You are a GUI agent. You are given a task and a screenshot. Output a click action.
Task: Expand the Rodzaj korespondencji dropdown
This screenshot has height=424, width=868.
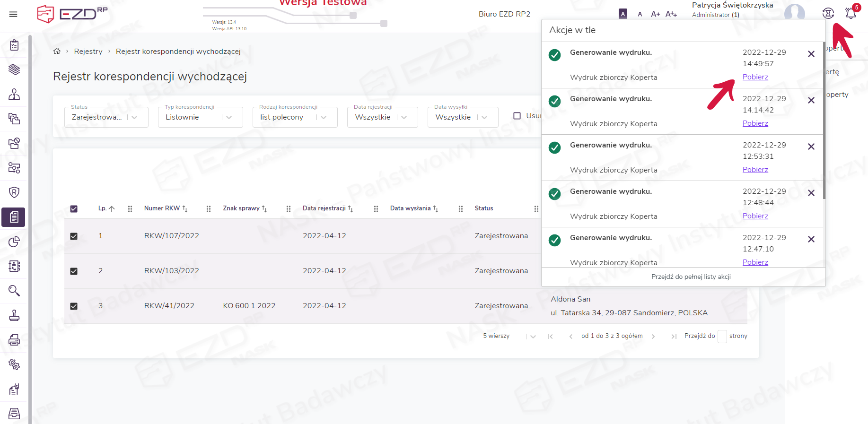click(295, 117)
